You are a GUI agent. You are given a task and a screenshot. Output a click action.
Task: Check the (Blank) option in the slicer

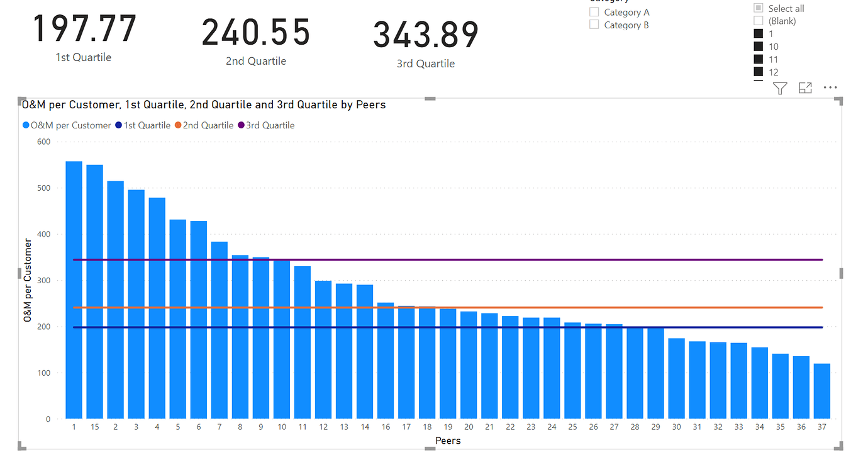759,20
